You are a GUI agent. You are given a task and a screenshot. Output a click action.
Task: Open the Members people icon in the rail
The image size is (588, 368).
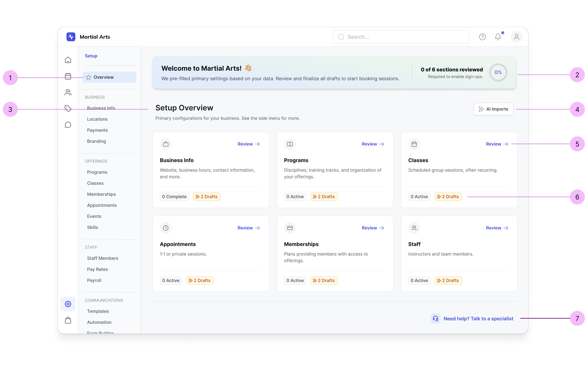68,93
